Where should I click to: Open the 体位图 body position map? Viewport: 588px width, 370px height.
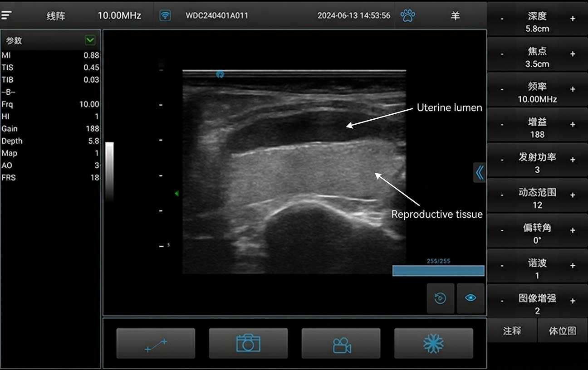tap(563, 331)
